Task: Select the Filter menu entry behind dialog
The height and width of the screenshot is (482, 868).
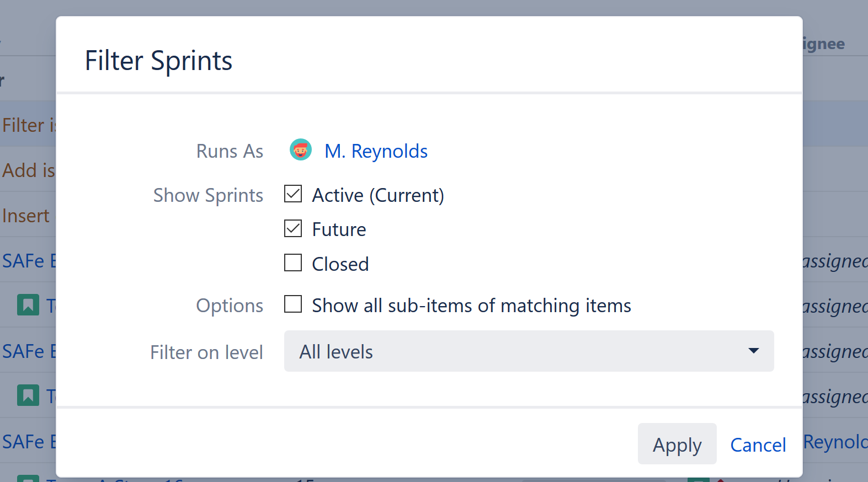Action: (29, 125)
